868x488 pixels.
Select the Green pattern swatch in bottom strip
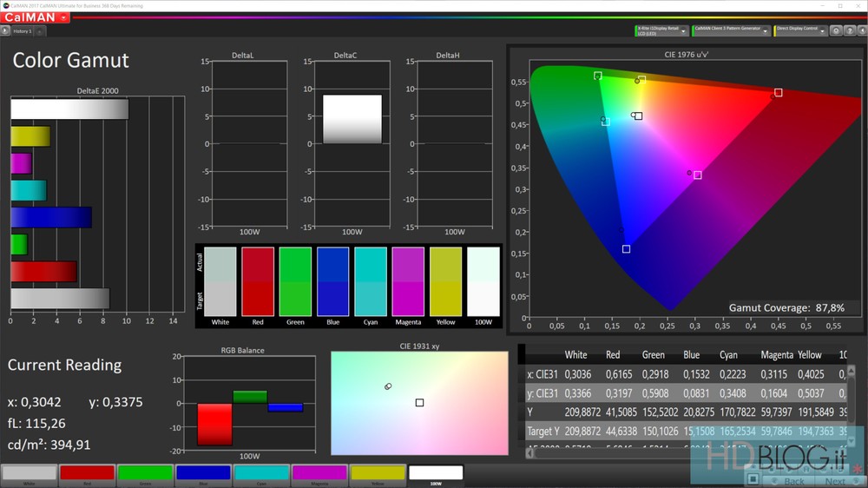[x=145, y=474]
